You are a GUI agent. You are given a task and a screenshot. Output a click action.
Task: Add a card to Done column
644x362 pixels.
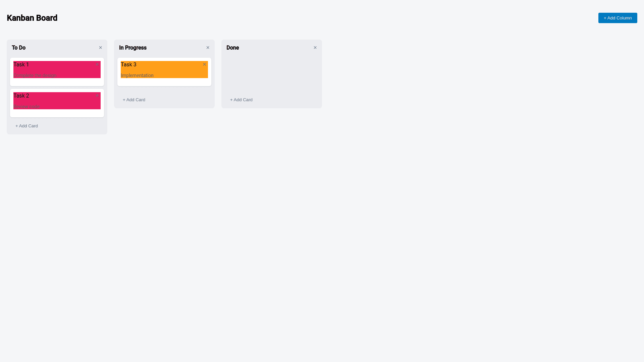(241, 100)
